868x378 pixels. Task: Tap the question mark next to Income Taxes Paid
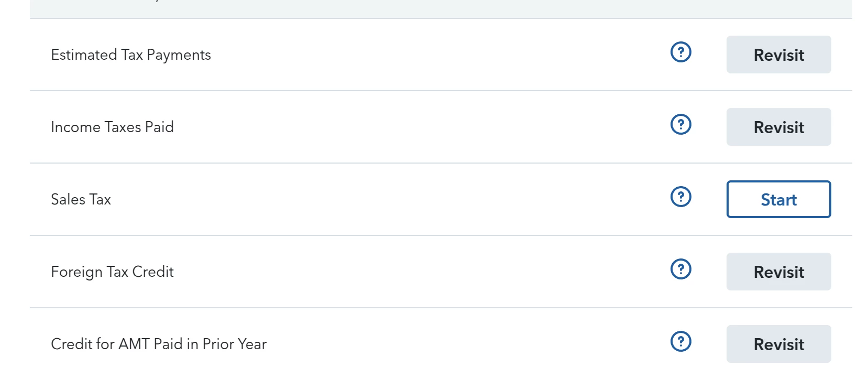[x=681, y=125]
